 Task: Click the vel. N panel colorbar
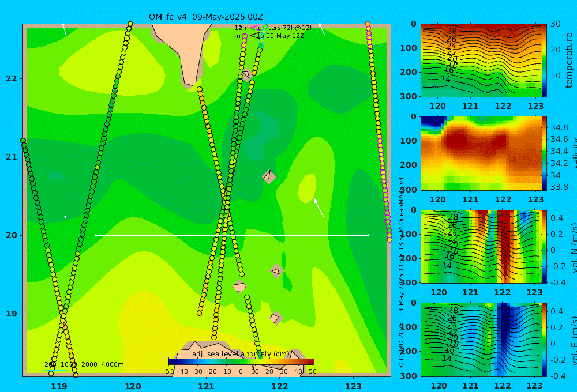[x=545, y=246]
